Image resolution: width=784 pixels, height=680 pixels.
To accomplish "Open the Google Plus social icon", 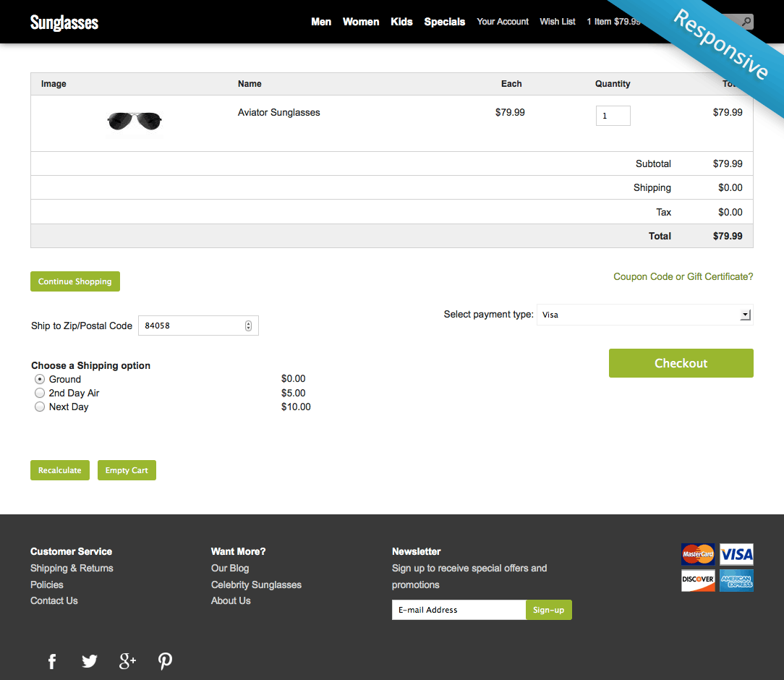I will (x=127, y=661).
